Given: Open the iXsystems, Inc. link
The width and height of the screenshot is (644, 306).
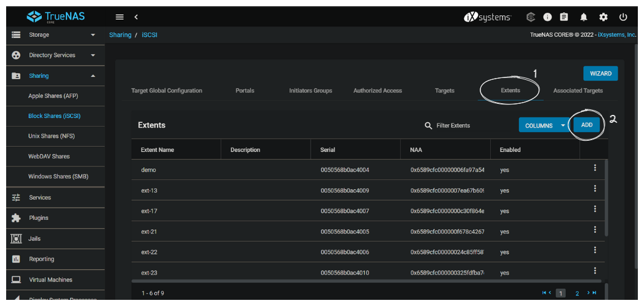Looking at the screenshot, I should [x=618, y=35].
